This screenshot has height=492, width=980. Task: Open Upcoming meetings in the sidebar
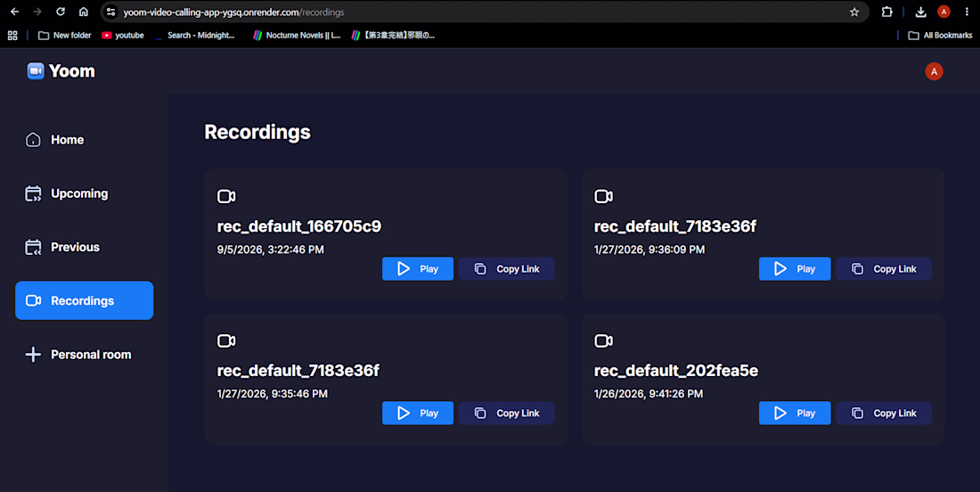coord(85,193)
